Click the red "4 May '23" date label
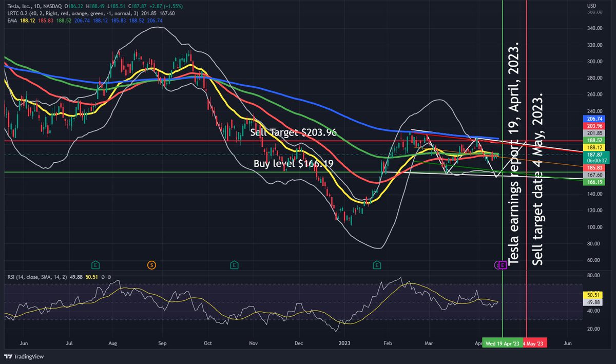The image size is (616, 364). pyautogui.click(x=534, y=343)
